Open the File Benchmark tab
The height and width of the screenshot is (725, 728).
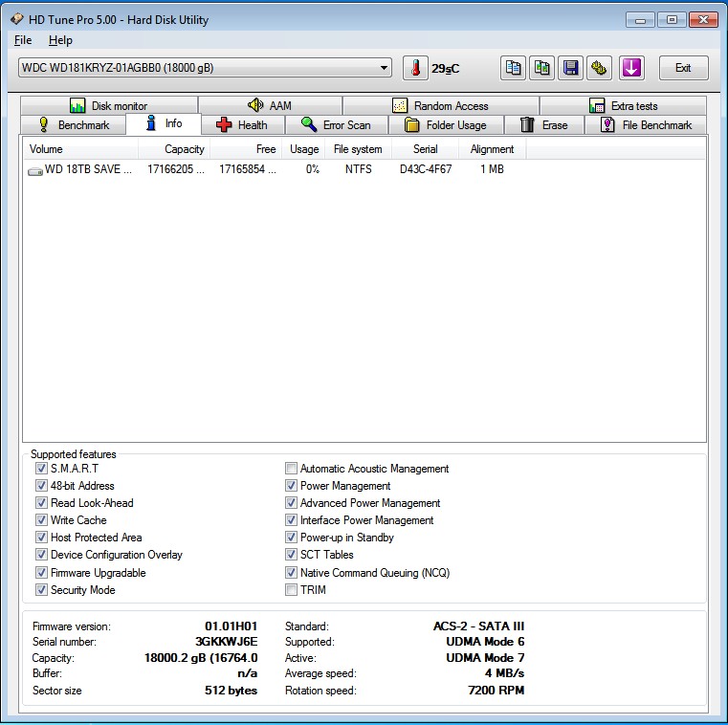tap(646, 125)
